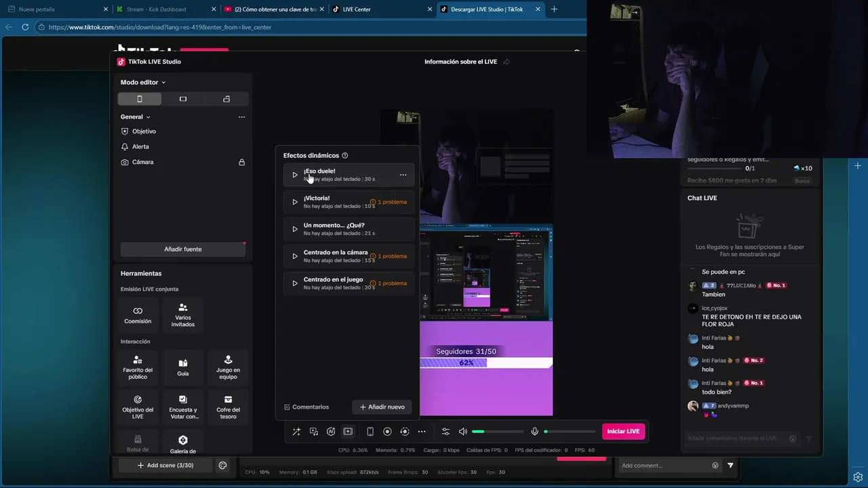This screenshot has width=868, height=488.
Task: View the 1 problema warning on Centrado en la cámara
Action: click(x=389, y=256)
